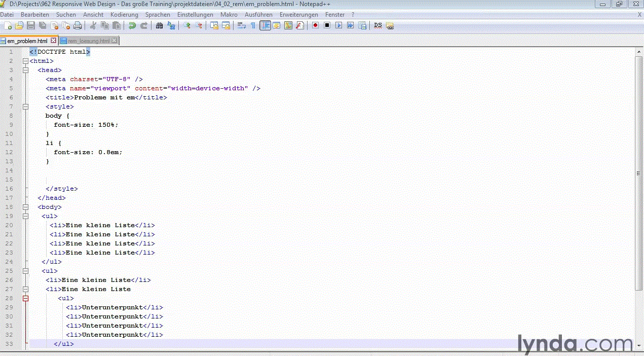Close the rem_loesung.html tab

115,41
